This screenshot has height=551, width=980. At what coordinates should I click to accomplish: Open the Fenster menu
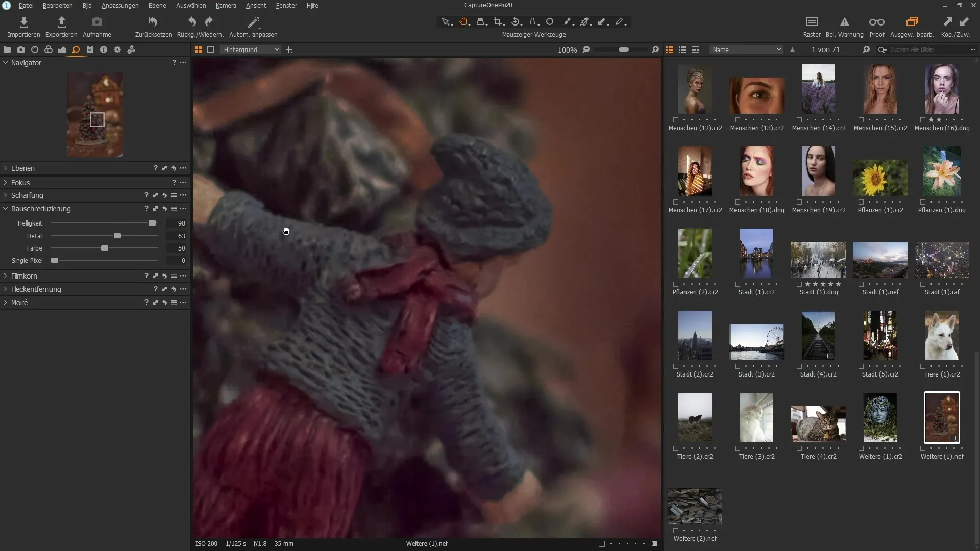286,5
